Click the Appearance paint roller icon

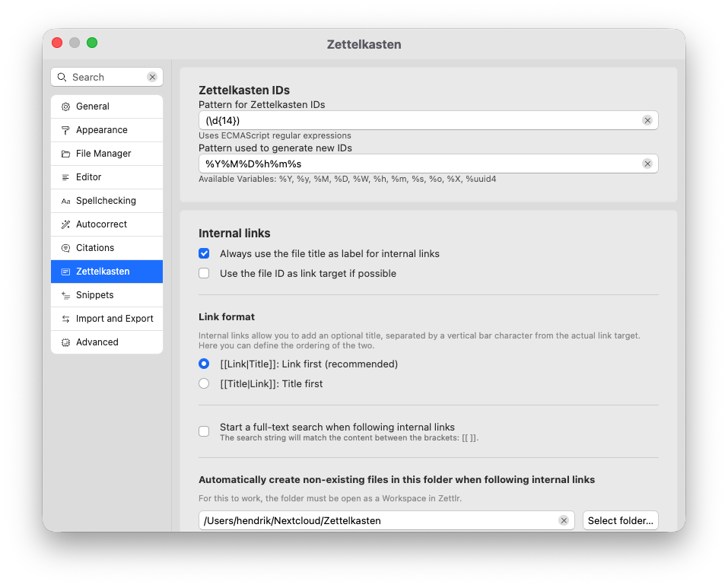coord(65,131)
